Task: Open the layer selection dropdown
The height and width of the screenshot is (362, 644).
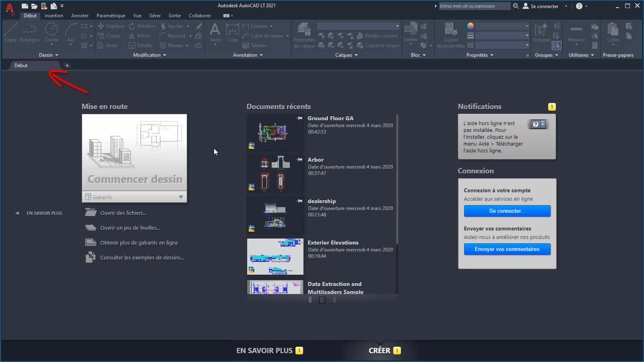Action: (x=358, y=26)
